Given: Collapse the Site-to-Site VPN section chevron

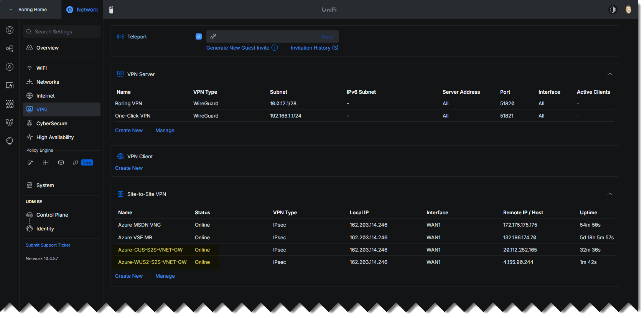Looking at the screenshot, I should tap(610, 194).
